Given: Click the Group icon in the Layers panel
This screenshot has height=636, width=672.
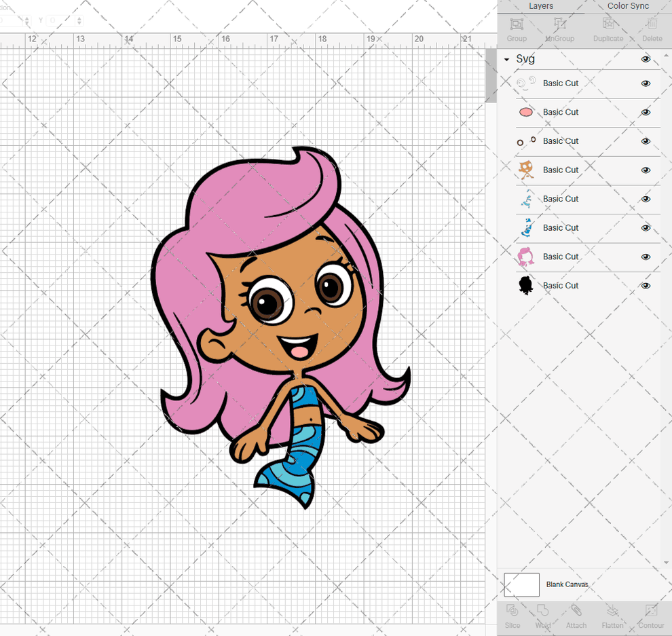Looking at the screenshot, I should (x=516, y=29).
